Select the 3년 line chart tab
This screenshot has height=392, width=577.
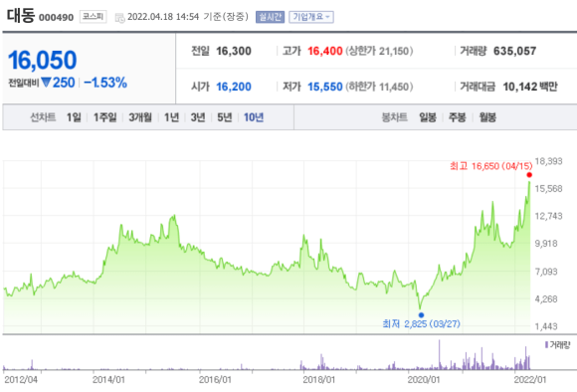(x=198, y=117)
